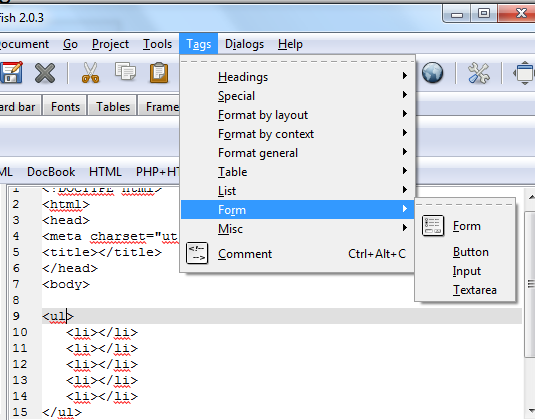Click the fullscreen icon in the toolbar
This screenshot has width=535, height=420.
tap(524, 73)
